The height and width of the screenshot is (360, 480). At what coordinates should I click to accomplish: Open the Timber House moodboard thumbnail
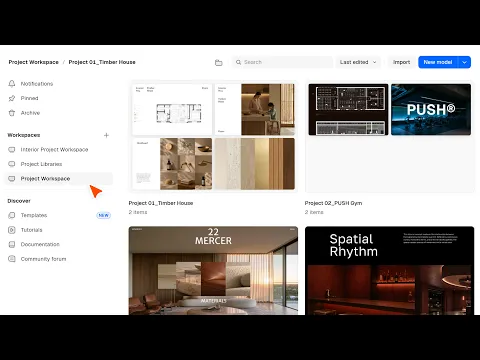point(172,164)
